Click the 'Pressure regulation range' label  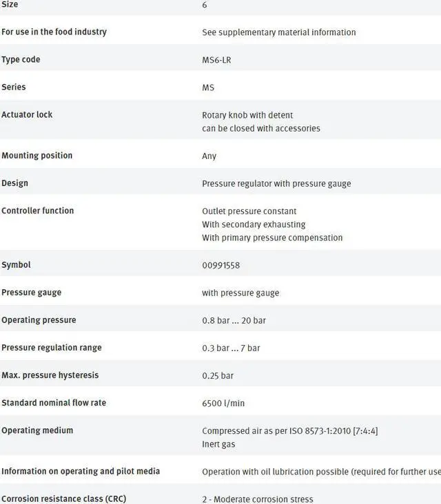pos(51,348)
